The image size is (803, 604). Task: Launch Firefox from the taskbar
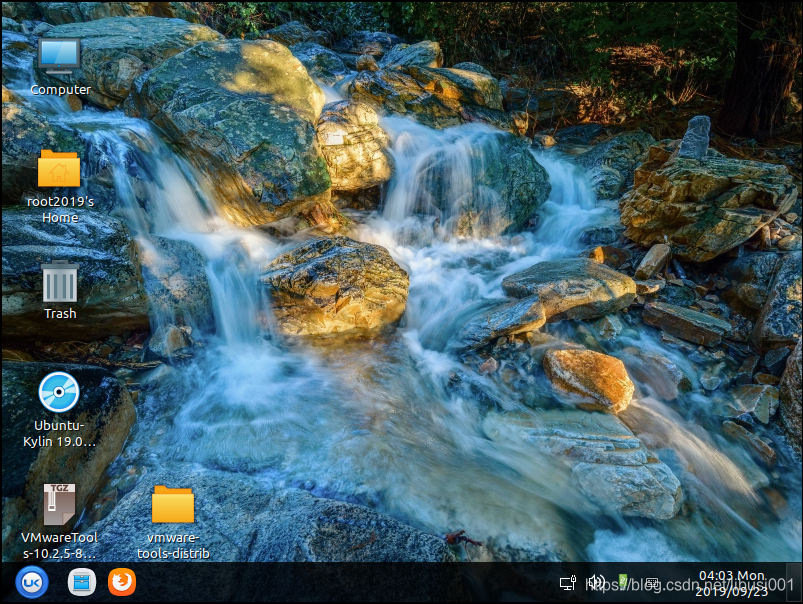click(122, 582)
